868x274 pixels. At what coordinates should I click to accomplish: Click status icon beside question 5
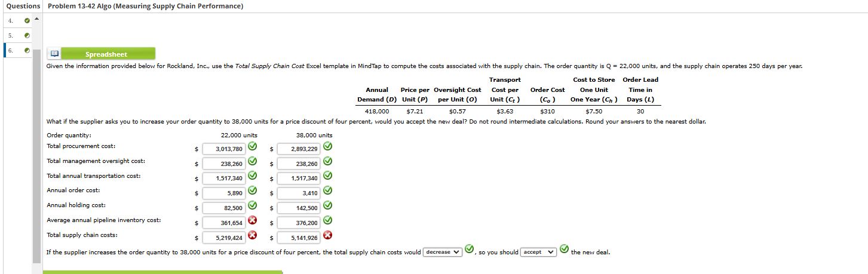pyautogui.click(x=26, y=36)
